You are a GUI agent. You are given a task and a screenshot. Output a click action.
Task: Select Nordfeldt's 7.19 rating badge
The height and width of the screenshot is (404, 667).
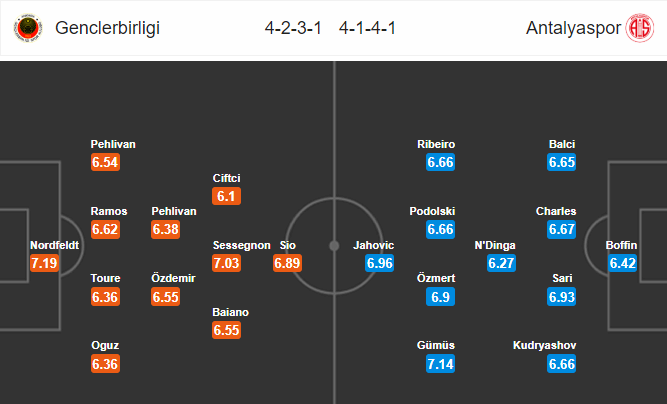pos(44,263)
